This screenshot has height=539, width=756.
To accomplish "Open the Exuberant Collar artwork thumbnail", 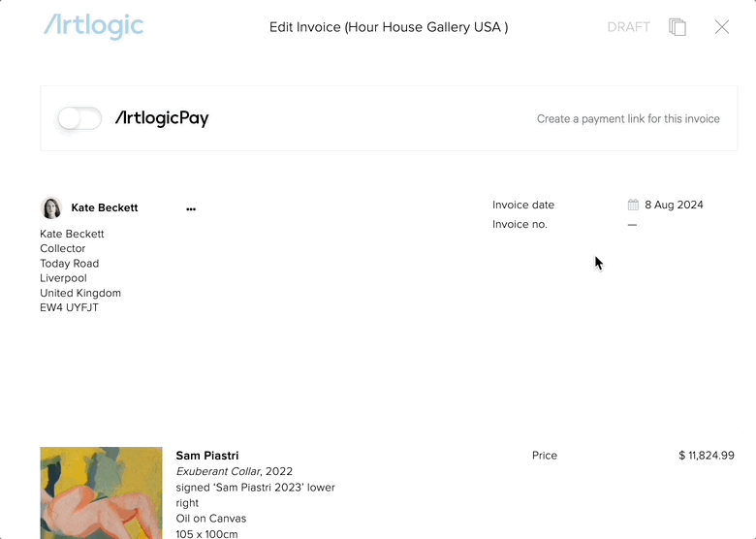I will (101, 492).
